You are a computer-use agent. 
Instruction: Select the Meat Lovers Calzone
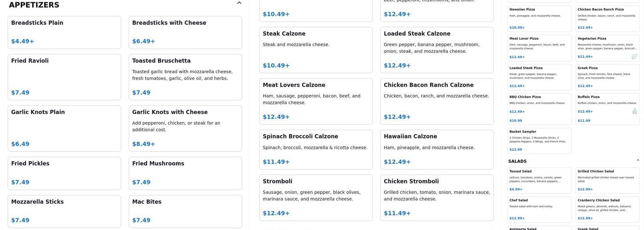tap(316, 101)
